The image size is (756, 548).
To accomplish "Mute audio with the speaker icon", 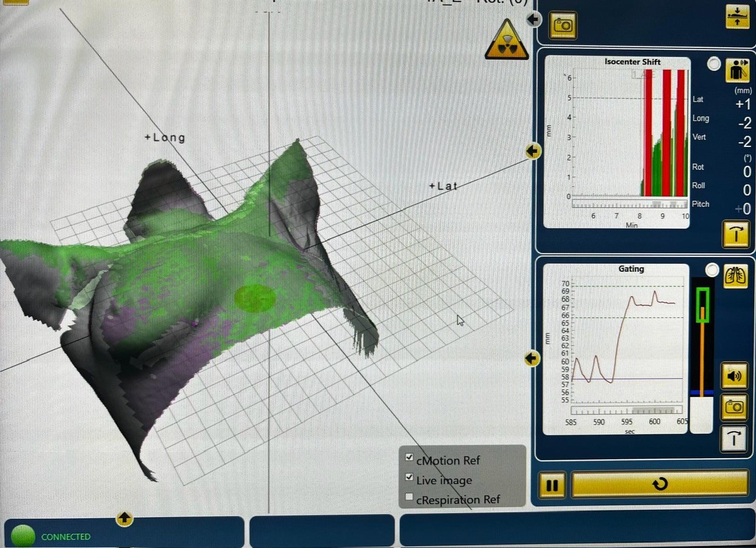I will tap(734, 376).
